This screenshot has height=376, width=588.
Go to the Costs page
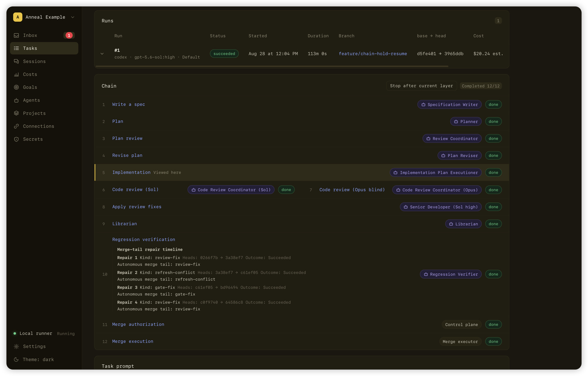[44, 74]
